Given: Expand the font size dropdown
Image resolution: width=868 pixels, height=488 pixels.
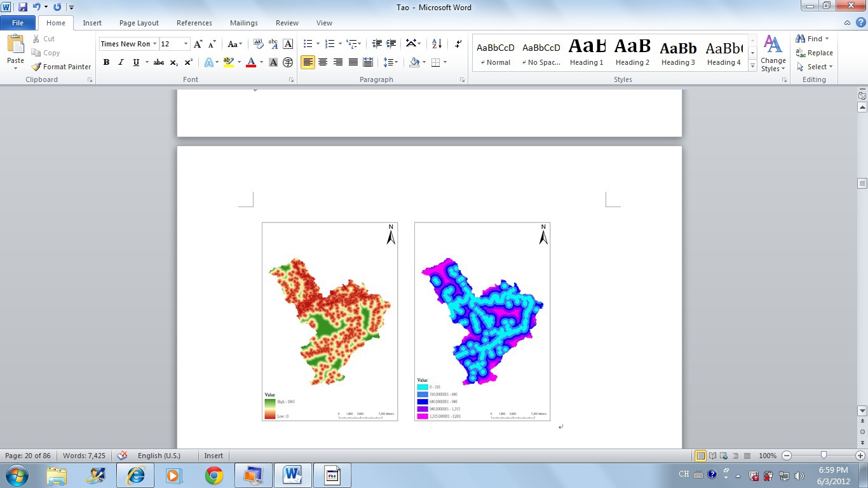Looking at the screenshot, I should (186, 44).
